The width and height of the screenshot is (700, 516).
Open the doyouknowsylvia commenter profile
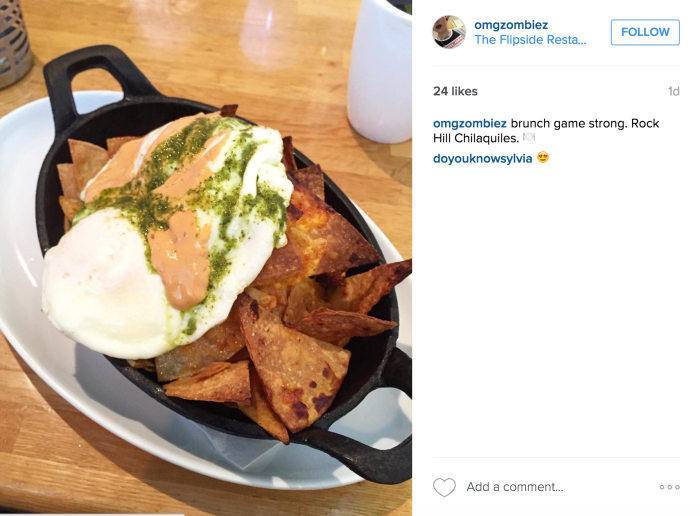click(482, 158)
